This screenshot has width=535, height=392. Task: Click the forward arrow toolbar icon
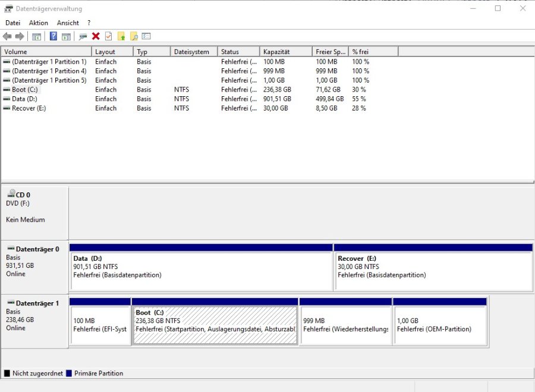click(x=20, y=36)
